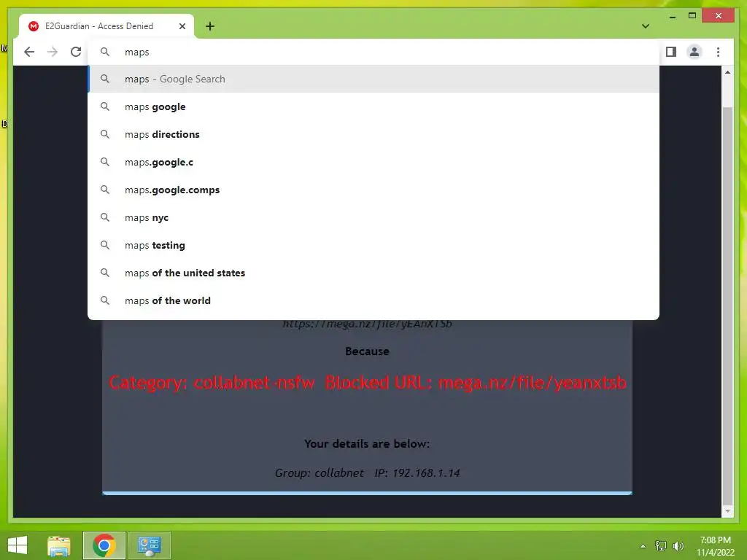
Task: Expand the tab search chevron
Action: 646,26
